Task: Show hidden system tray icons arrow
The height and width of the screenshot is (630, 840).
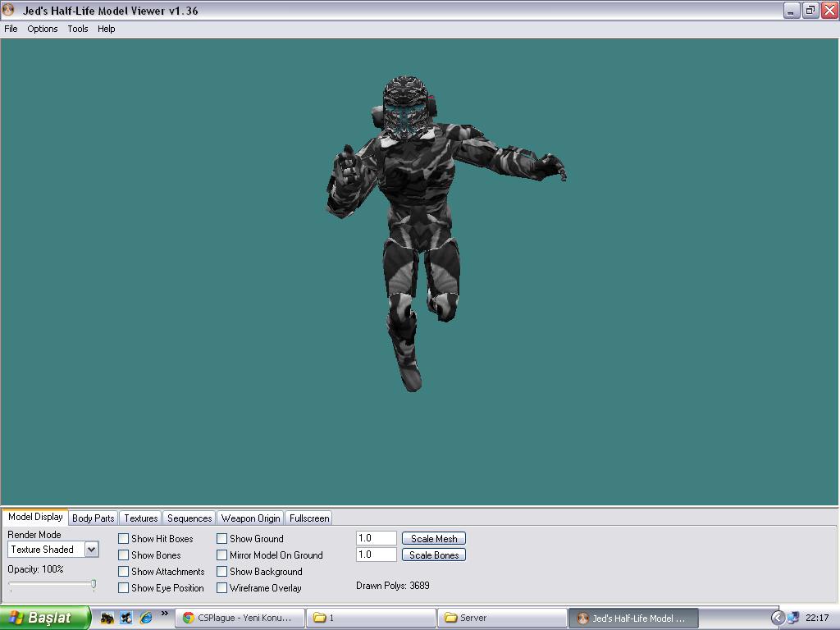Action: pos(777,618)
